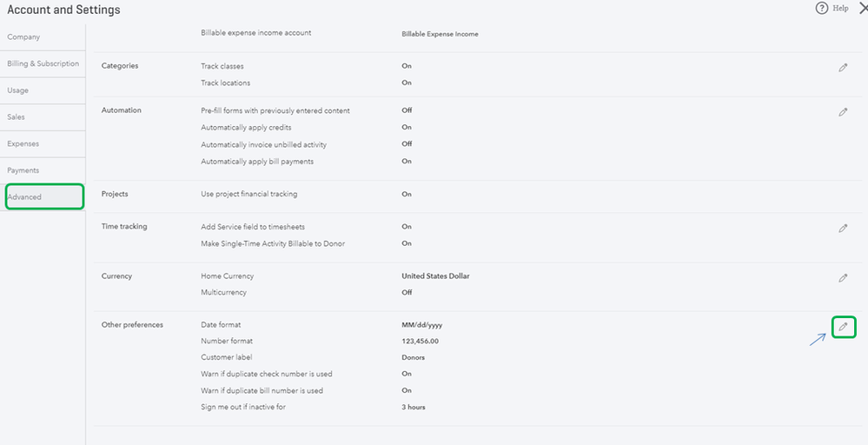Image resolution: width=868 pixels, height=445 pixels.
Task: Select the Advanced tab
Action: (44, 197)
